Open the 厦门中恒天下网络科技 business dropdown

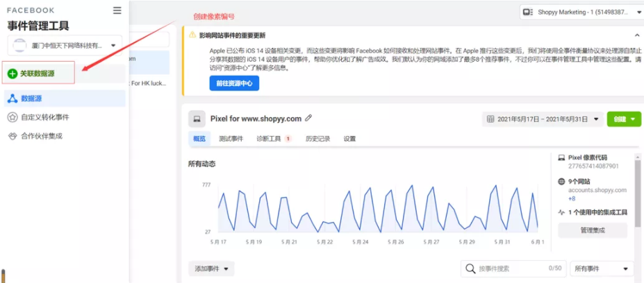point(65,45)
